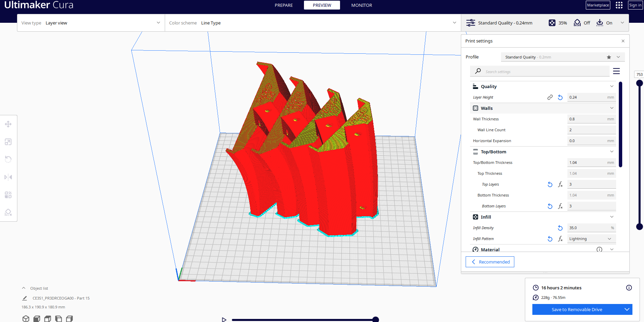Select the Rotate tool in left toolbar

point(8,159)
